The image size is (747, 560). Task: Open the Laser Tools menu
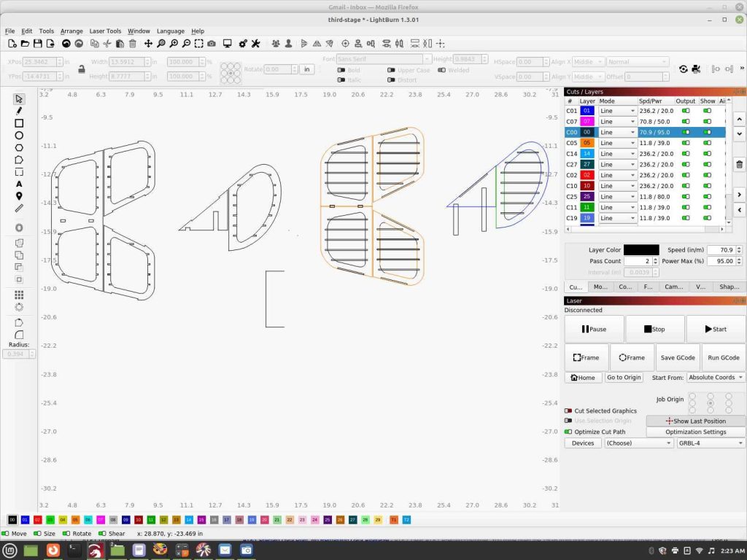point(105,31)
